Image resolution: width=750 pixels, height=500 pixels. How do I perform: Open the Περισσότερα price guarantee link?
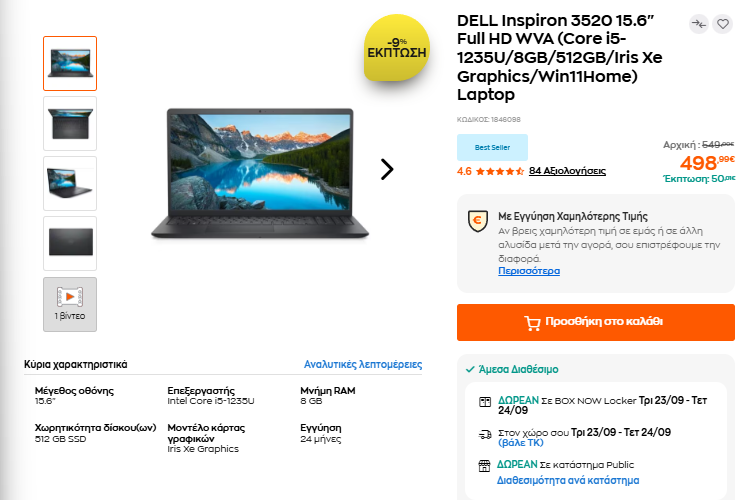529,271
